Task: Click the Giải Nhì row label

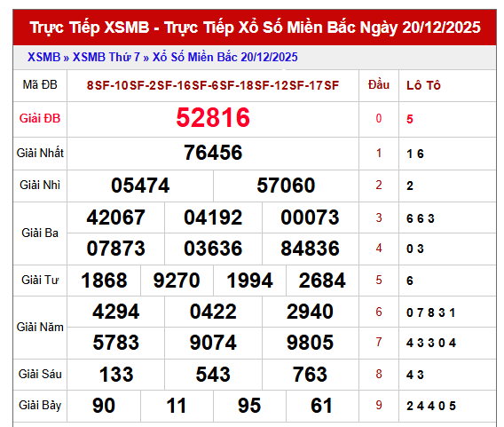Action: click(40, 186)
